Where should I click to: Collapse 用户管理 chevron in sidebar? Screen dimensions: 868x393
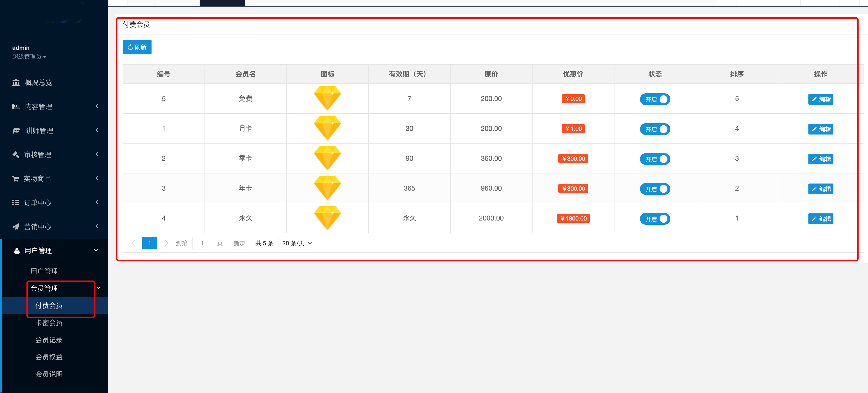[x=96, y=250]
